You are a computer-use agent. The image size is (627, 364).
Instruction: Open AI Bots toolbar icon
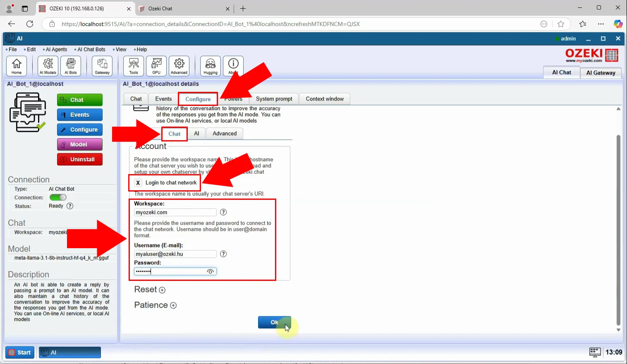(71, 66)
